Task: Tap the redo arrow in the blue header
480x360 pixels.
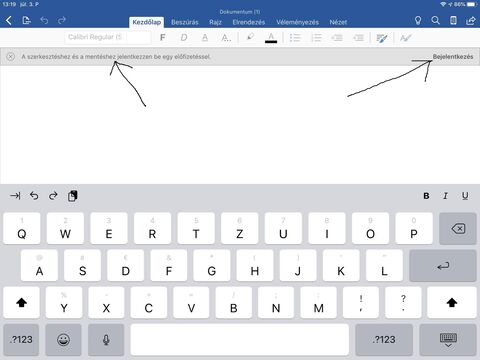Action: pos(62,20)
